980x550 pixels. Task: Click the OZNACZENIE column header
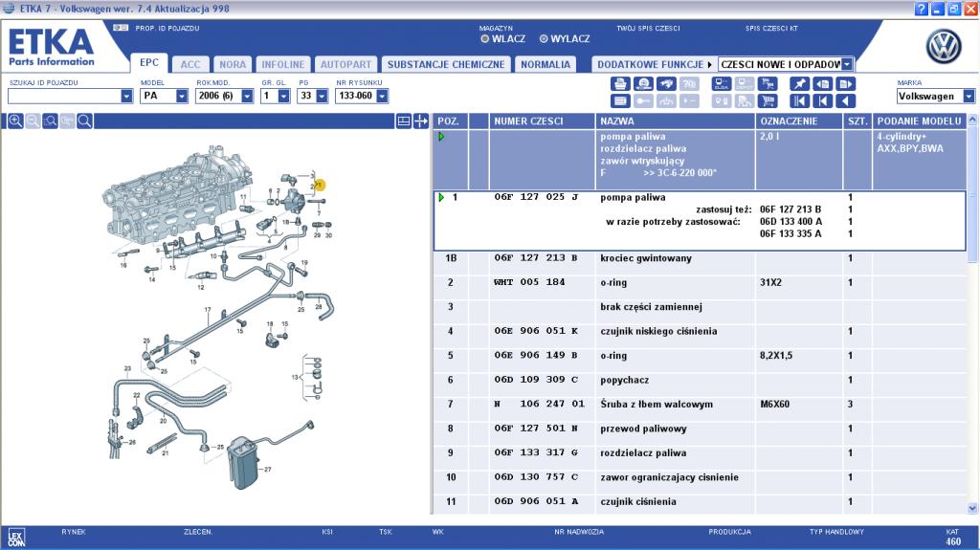click(799, 121)
